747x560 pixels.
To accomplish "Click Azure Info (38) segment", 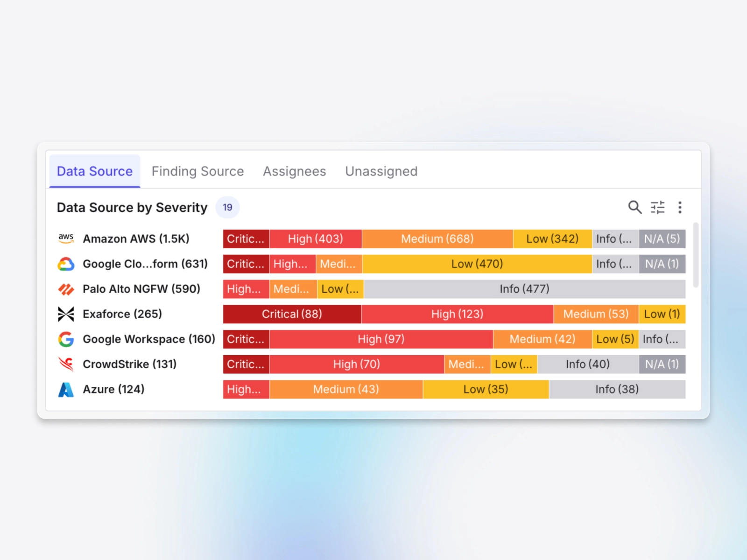I will [617, 389].
